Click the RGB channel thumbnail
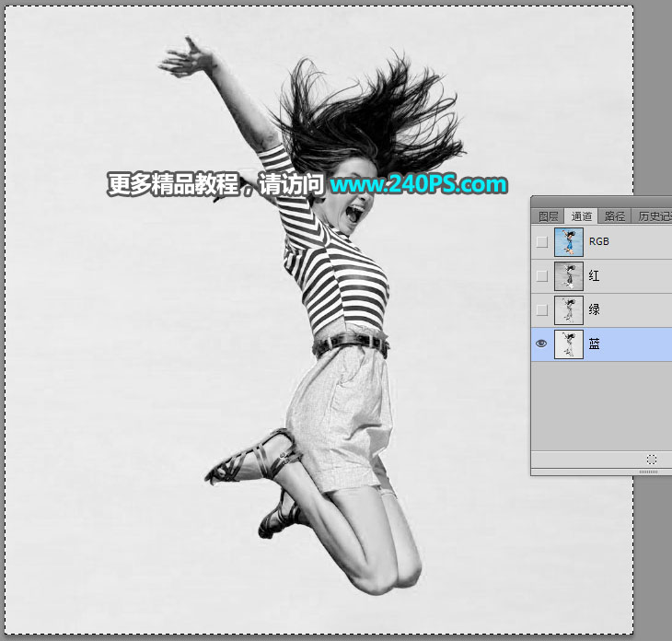The image size is (672, 641). coord(569,242)
